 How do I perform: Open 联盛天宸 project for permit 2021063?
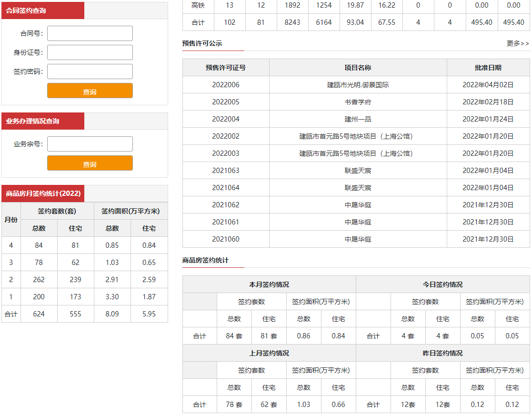(358, 171)
